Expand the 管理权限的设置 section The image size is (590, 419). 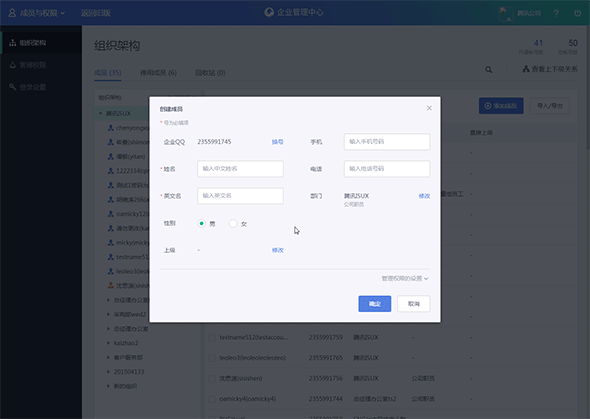pyautogui.click(x=405, y=279)
